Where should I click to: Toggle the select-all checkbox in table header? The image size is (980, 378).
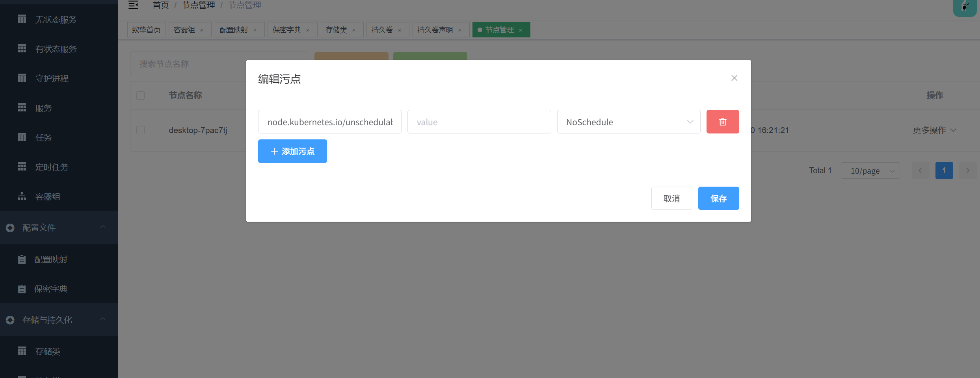click(x=140, y=95)
